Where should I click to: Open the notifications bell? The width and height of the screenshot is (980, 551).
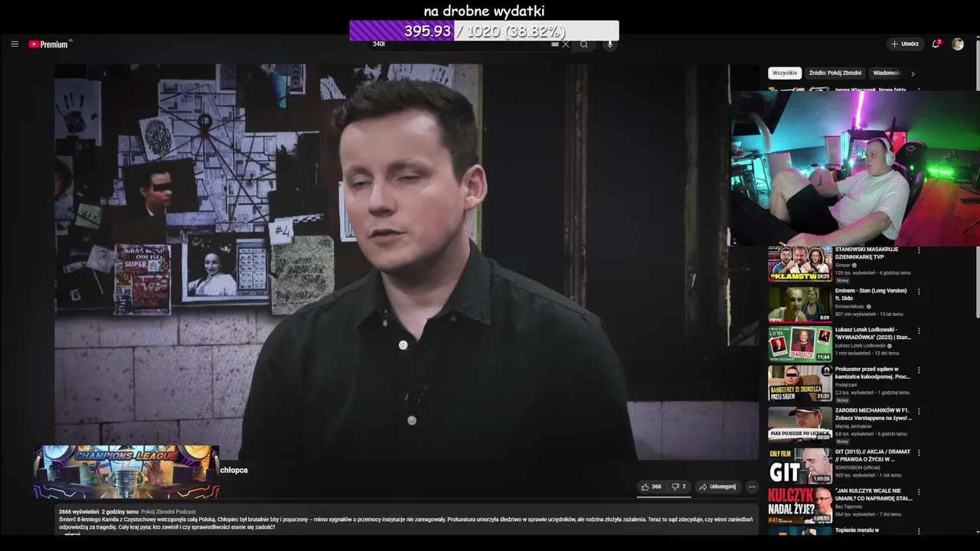click(936, 44)
